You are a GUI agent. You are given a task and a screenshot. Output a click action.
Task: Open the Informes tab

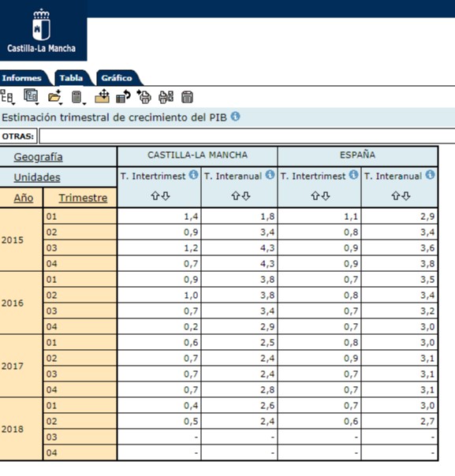coord(22,78)
